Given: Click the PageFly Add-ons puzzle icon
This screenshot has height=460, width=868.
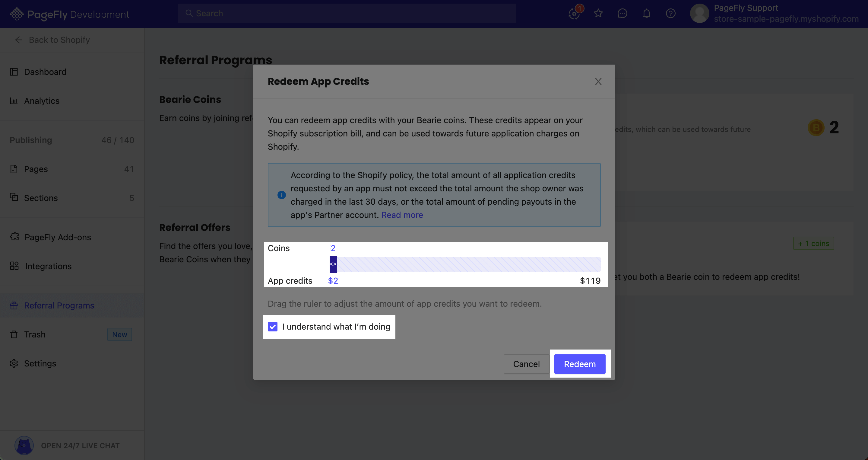Looking at the screenshot, I should click(14, 236).
